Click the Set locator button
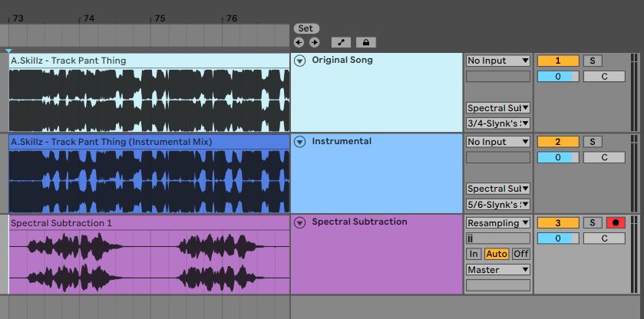 (305, 28)
